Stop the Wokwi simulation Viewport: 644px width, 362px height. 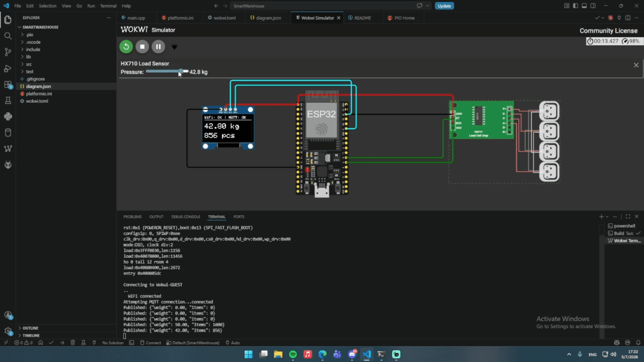click(x=142, y=47)
